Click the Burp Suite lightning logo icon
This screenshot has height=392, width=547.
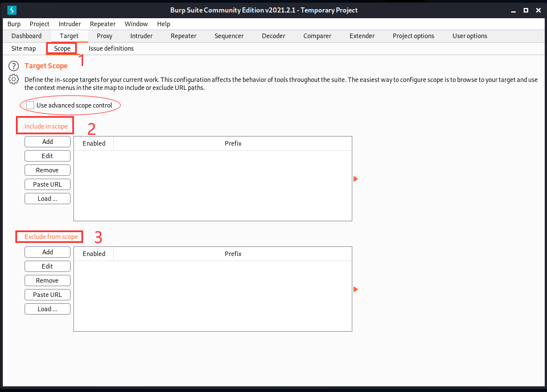point(12,10)
